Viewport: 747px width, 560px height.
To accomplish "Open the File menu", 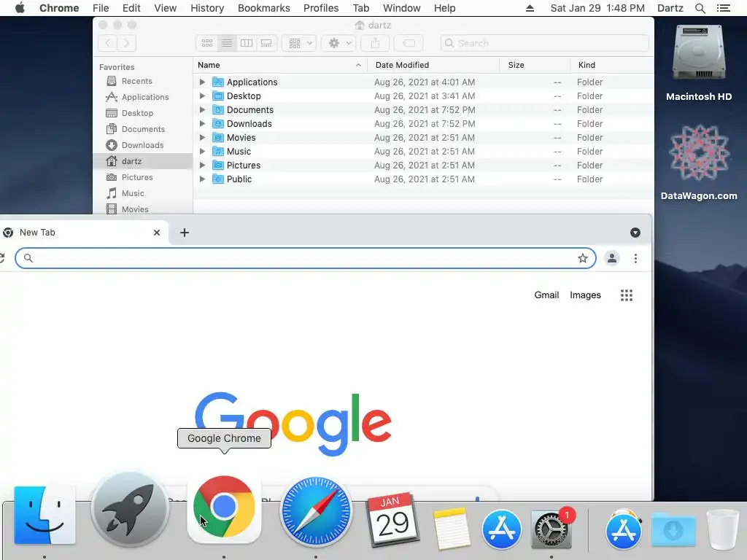I will [101, 8].
